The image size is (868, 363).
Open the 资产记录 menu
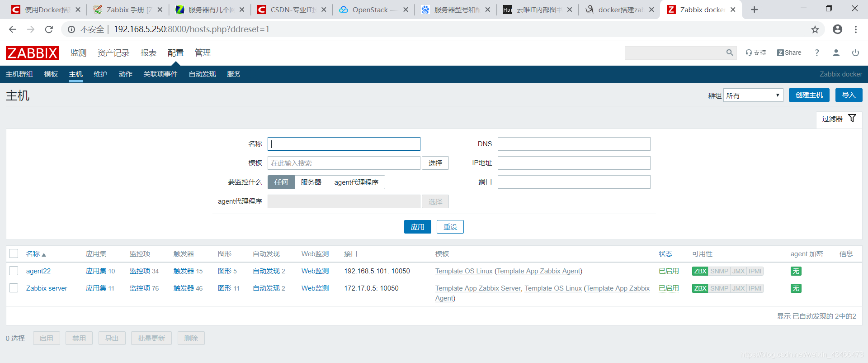click(x=113, y=53)
